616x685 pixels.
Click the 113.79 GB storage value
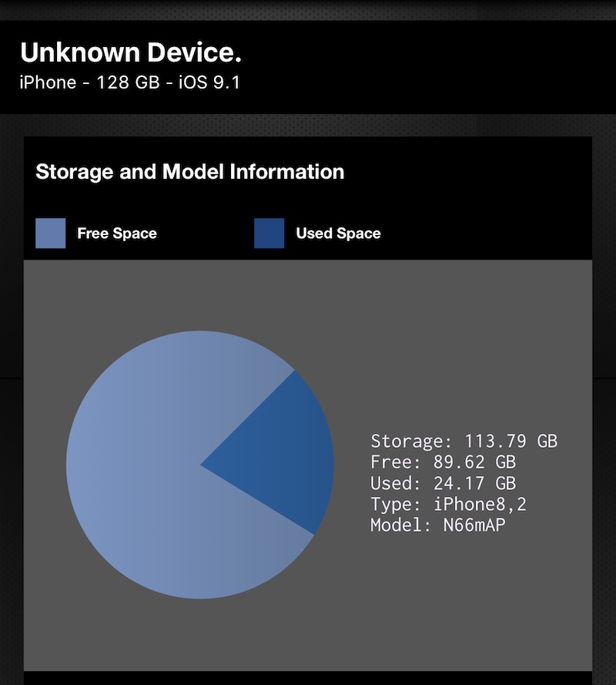coord(511,442)
